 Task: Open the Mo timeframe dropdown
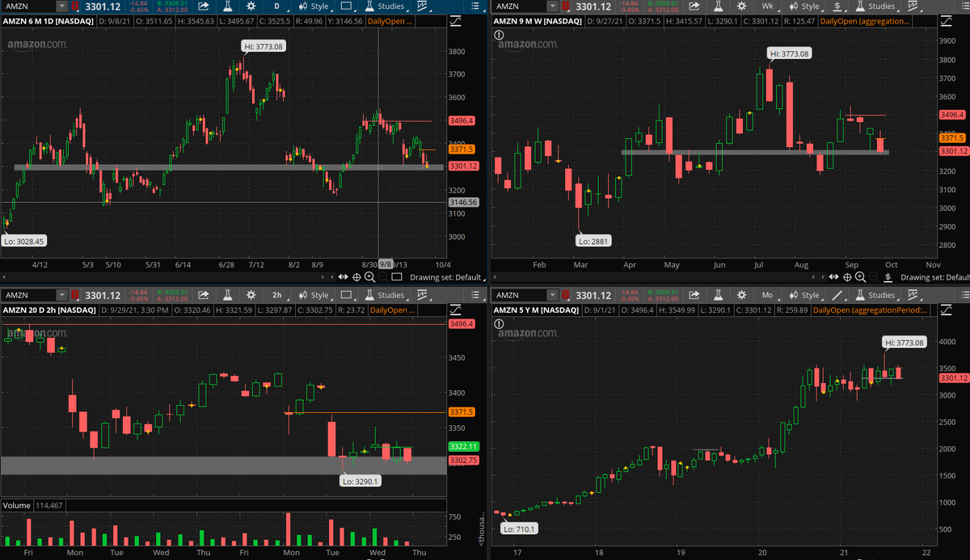[x=769, y=295]
